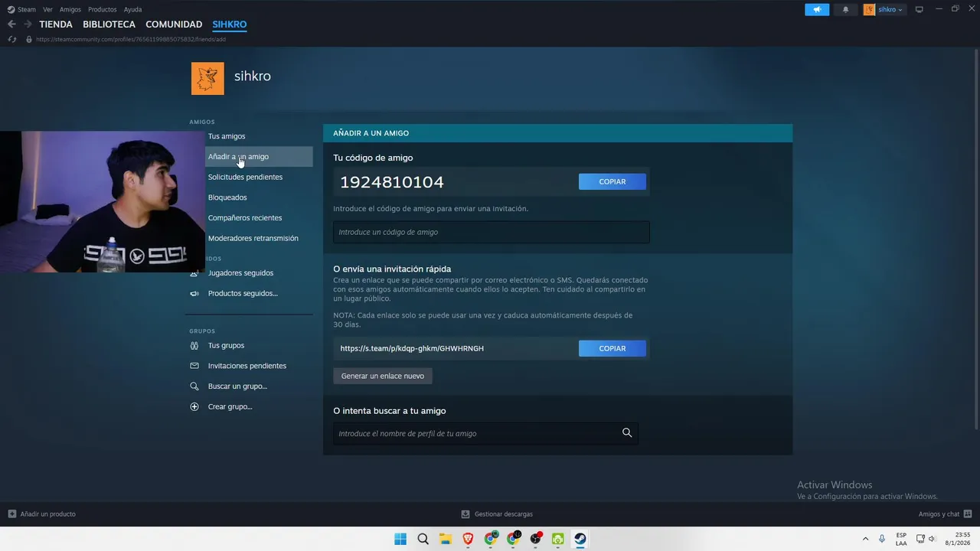Click the Steam icon in the taskbar

[580, 539]
